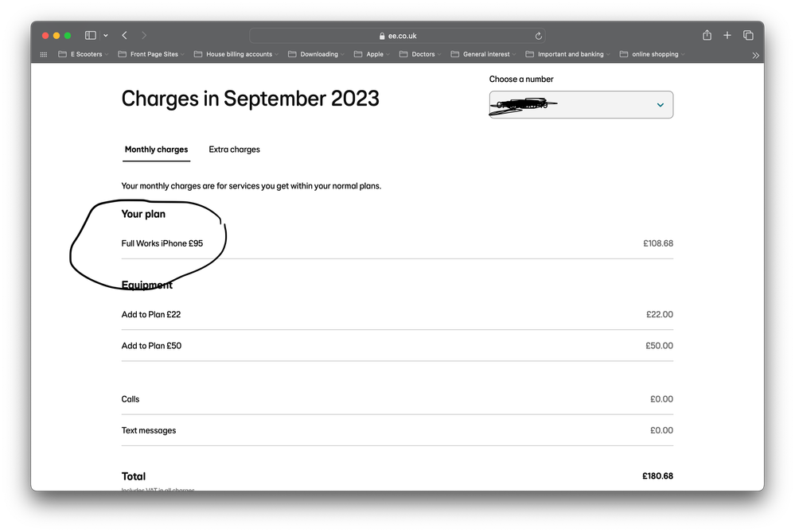Screen dimensions: 795x532
Task: Switch to the Extra charges tab
Action: coord(234,150)
